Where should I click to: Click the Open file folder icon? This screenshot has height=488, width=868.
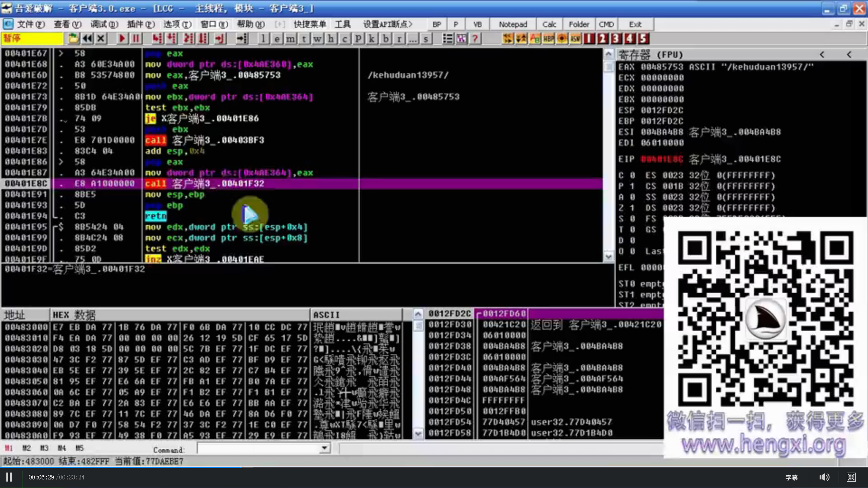point(73,39)
